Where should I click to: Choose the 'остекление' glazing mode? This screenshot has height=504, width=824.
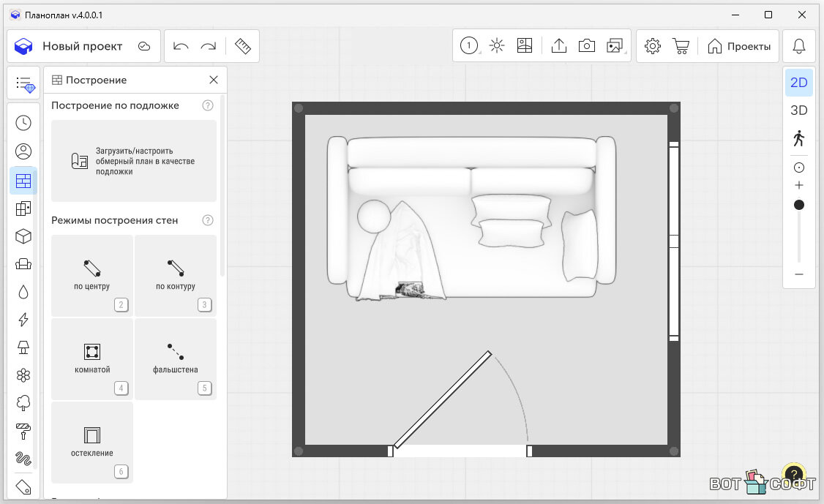[x=92, y=442]
